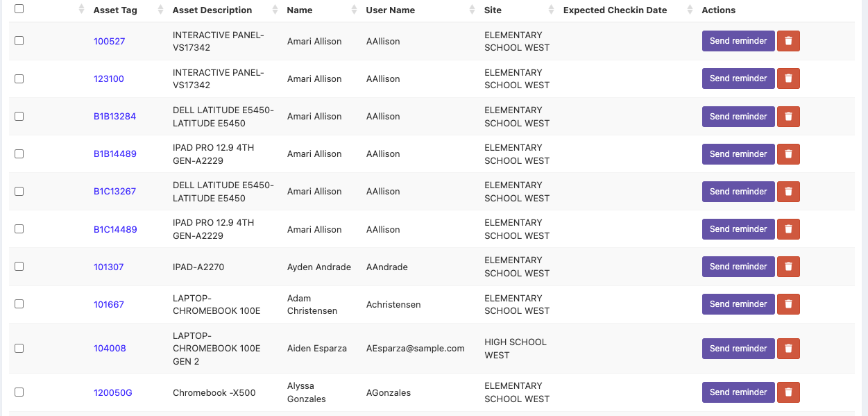Click trash icon for asset 104008
The height and width of the screenshot is (416, 868).
(x=788, y=349)
